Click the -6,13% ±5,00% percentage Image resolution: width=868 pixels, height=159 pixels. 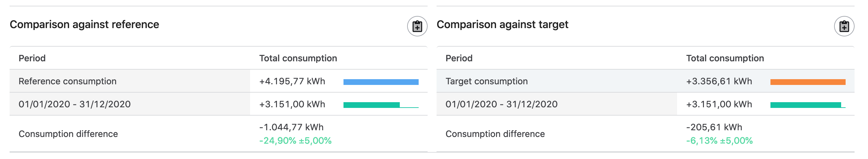(x=719, y=140)
